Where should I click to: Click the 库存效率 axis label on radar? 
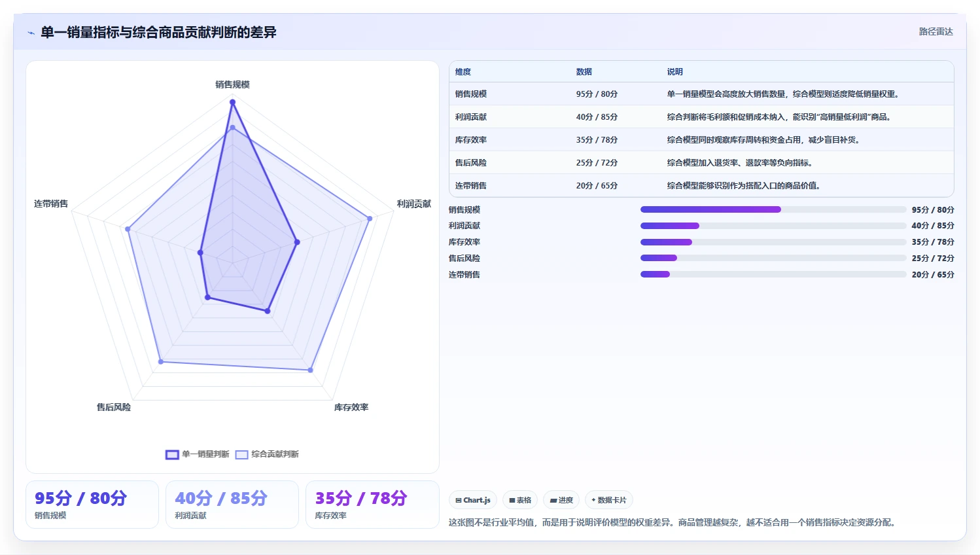(x=351, y=407)
